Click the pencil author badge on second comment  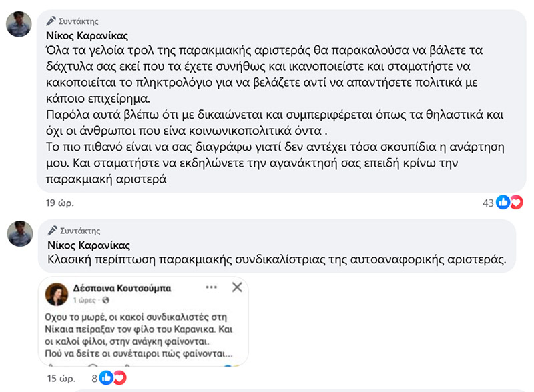51,230
